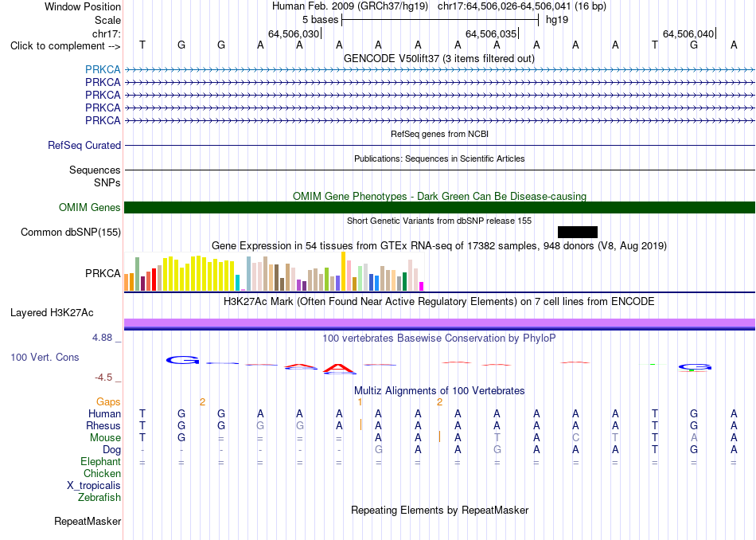Click the Human species label

tap(104, 413)
